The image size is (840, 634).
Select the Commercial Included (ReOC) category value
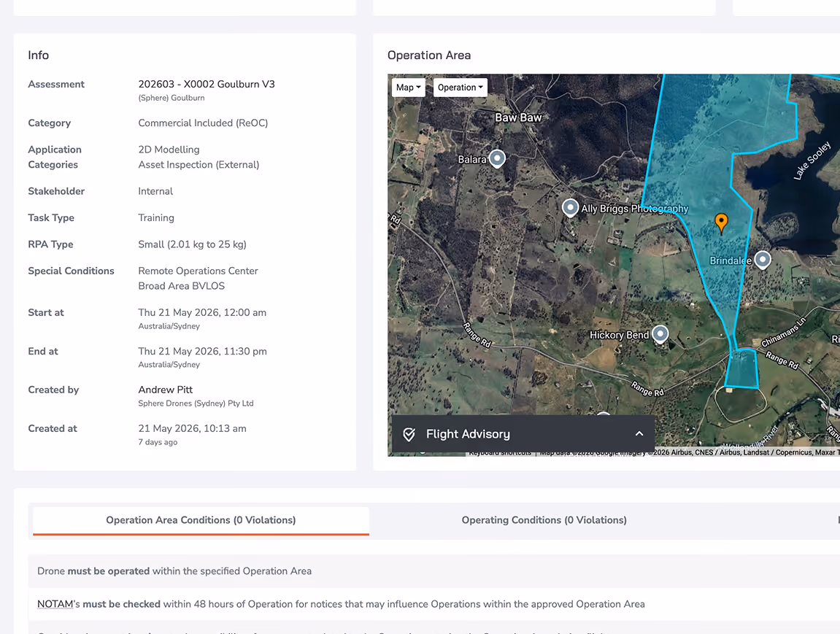tap(203, 123)
